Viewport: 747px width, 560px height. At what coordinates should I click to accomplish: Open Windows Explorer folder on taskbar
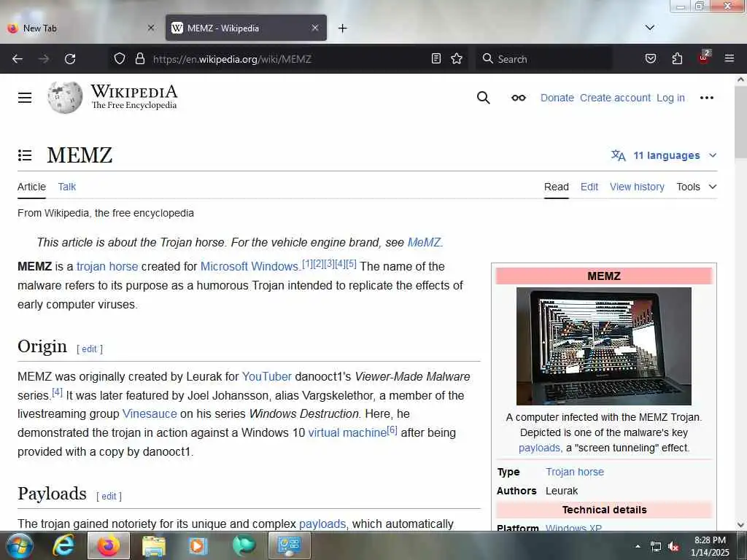point(153,545)
